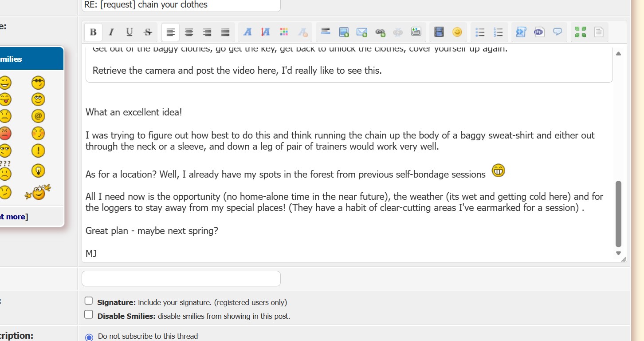Image resolution: width=644 pixels, height=341 pixels.
Task: Insert the angry red smiley
Action: [5, 133]
